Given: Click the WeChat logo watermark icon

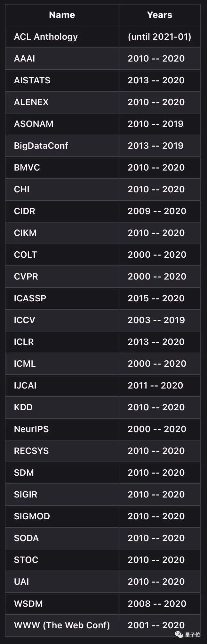Looking at the screenshot, I should [179, 634].
